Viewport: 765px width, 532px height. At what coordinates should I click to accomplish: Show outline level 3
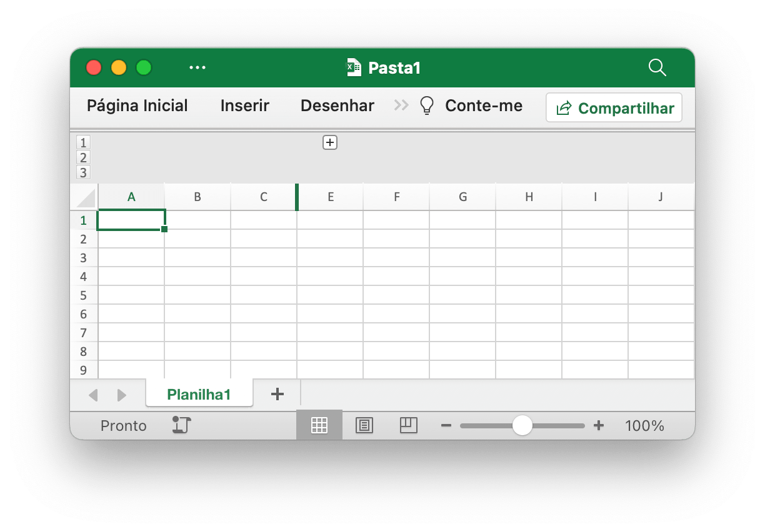pos(83,172)
